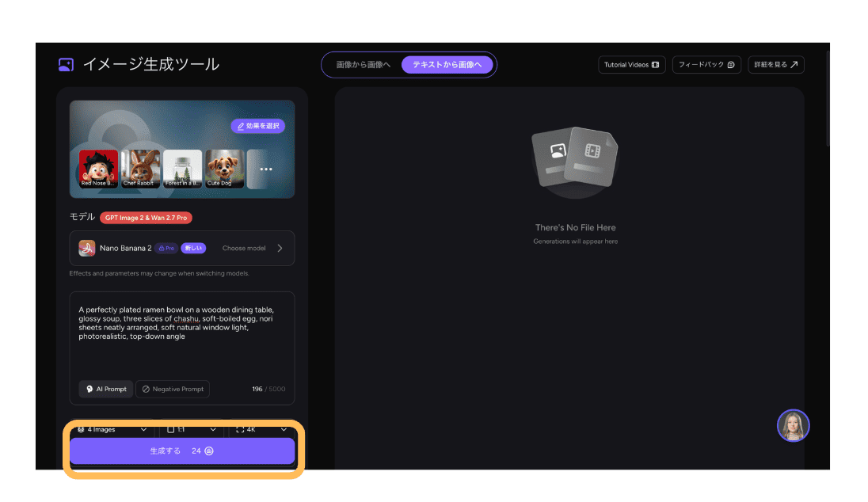Select the Red Nose effect thumbnail

tap(98, 169)
